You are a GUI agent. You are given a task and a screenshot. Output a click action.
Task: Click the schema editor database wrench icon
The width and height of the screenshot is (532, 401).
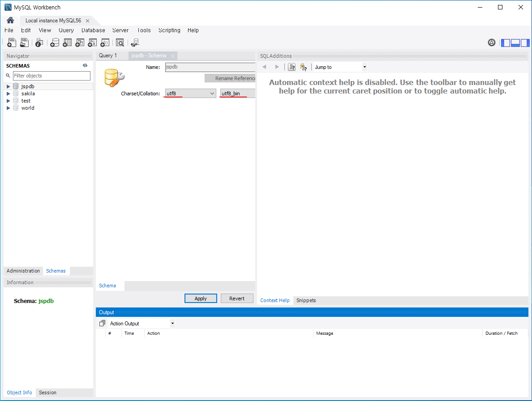[x=114, y=77]
